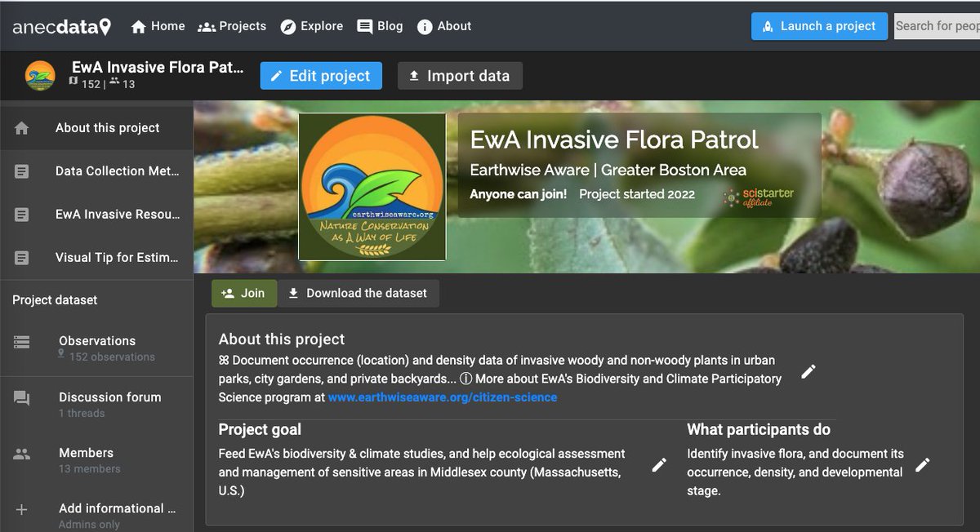Open the Discussion forum section

(x=96, y=404)
